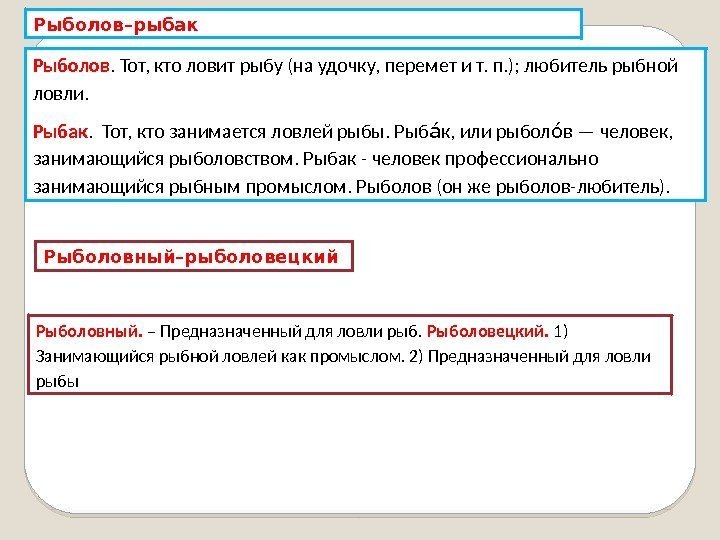Click the heading 'Рыболов-рыбак'

(116, 24)
